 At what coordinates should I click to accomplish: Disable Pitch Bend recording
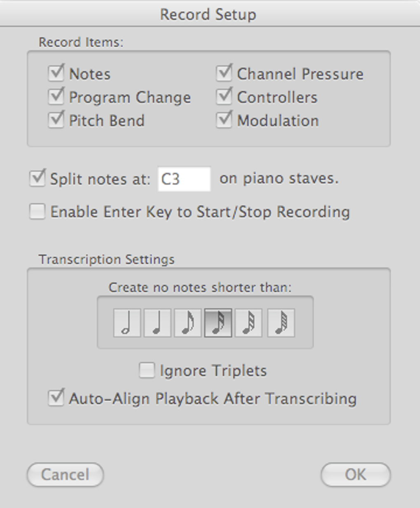click(x=56, y=121)
